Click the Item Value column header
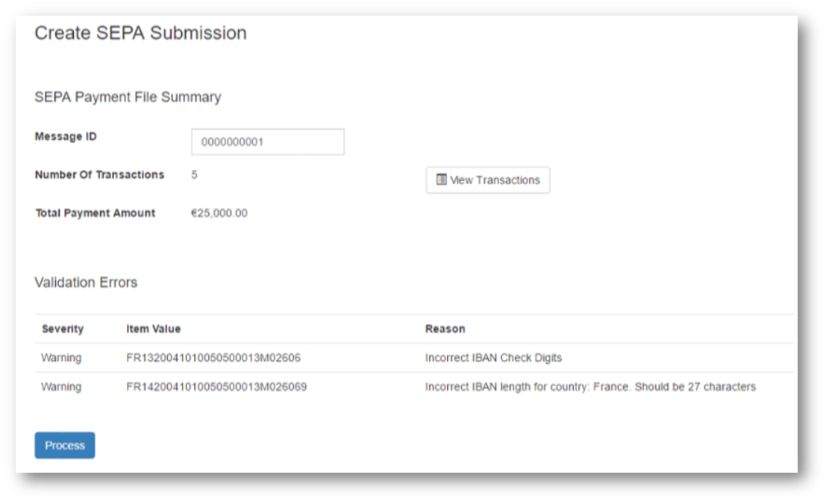The height and width of the screenshot is (504, 829). click(x=153, y=329)
